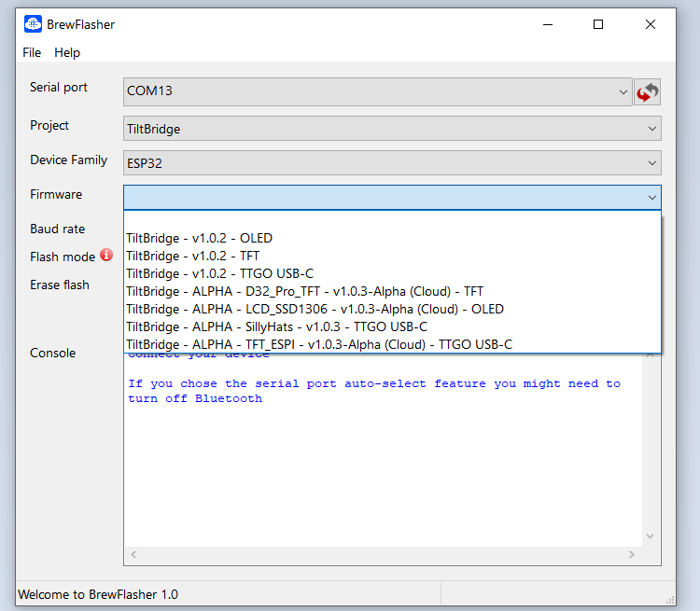
Task: Select ALPHA TFT_ESPI Cloud TTGO firmware
Action: point(392,344)
